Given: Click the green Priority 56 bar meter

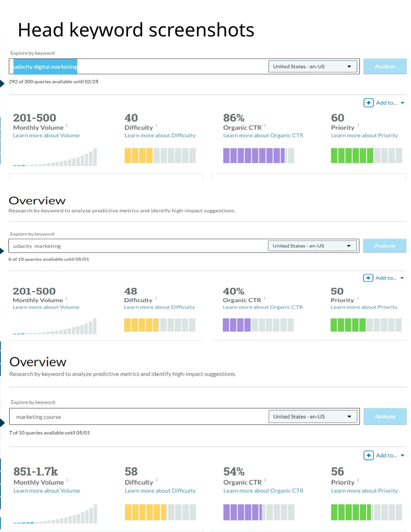Looking at the screenshot, I should tap(366, 512).
